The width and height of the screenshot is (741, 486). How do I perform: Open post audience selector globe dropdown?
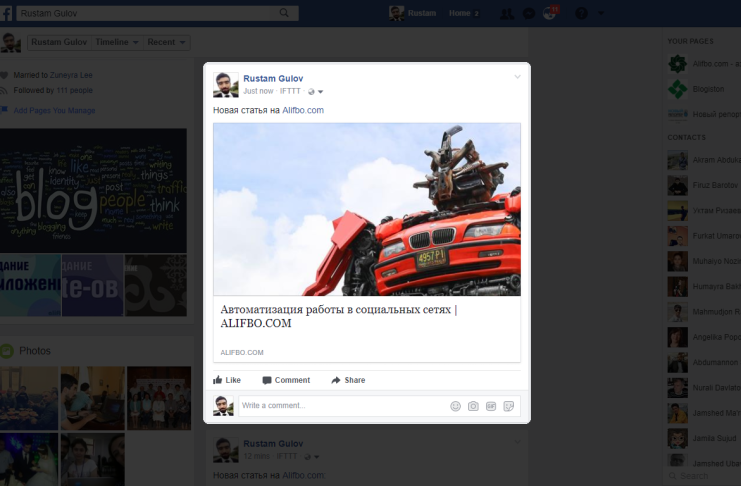pos(315,92)
